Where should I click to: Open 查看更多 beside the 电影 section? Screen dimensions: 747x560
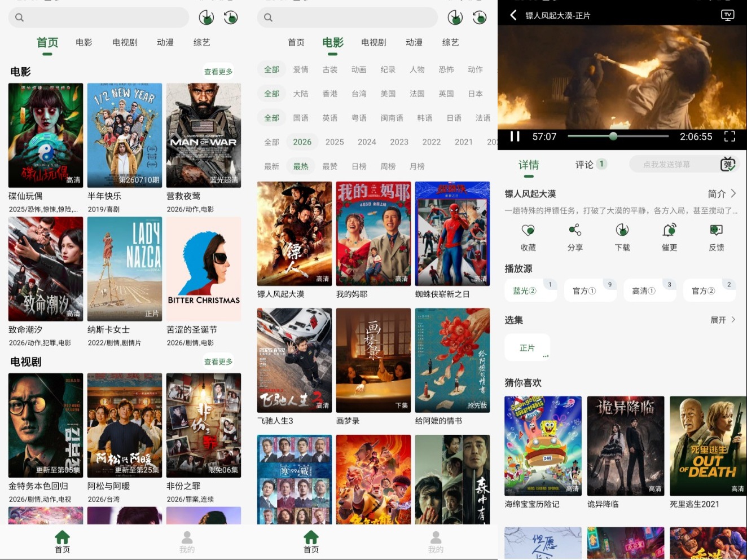tap(218, 72)
